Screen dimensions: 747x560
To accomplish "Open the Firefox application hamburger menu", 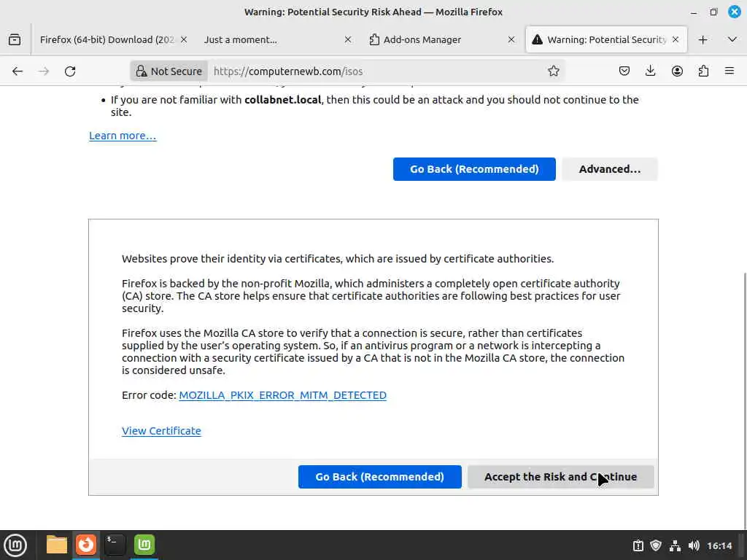I will 729,71.
